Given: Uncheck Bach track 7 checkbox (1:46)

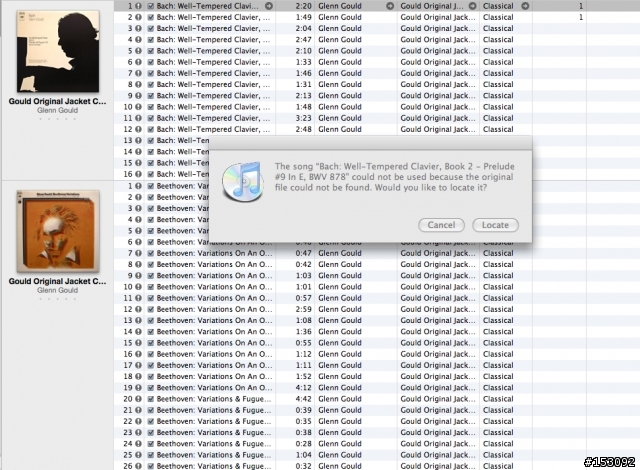Looking at the screenshot, I should click(x=151, y=73).
